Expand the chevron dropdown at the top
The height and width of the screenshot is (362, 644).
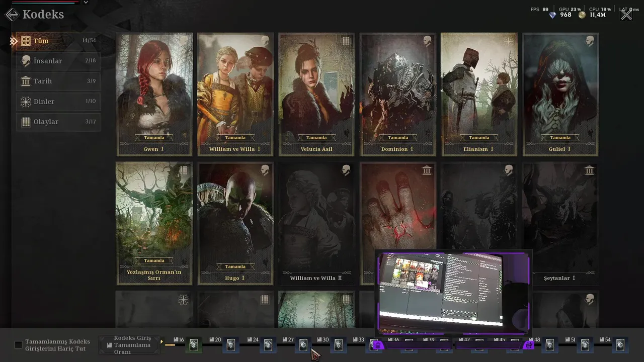click(x=86, y=3)
